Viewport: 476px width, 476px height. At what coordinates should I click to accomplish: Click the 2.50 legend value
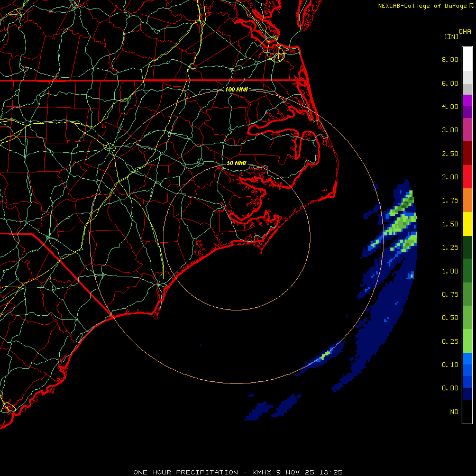coord(450,153)
